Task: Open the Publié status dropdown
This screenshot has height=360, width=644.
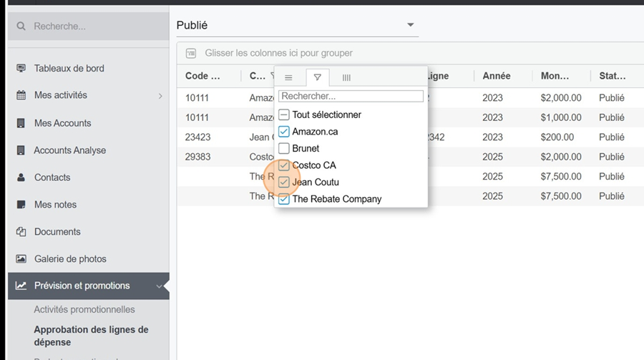Action: pyautogui.click(x=298, y=26)
